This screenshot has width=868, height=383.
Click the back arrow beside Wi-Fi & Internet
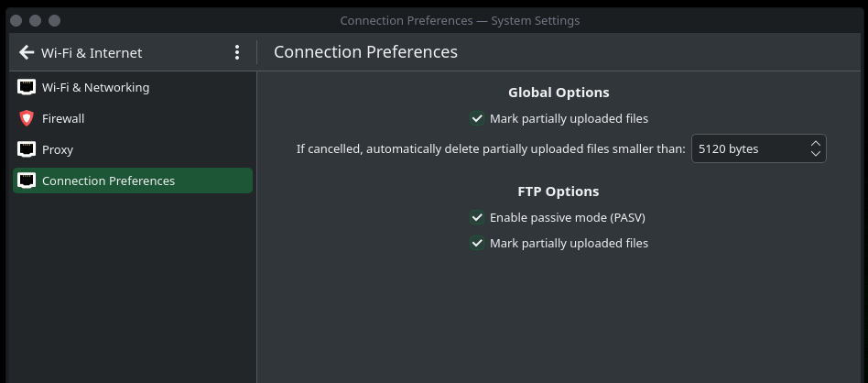pos(26,52)
